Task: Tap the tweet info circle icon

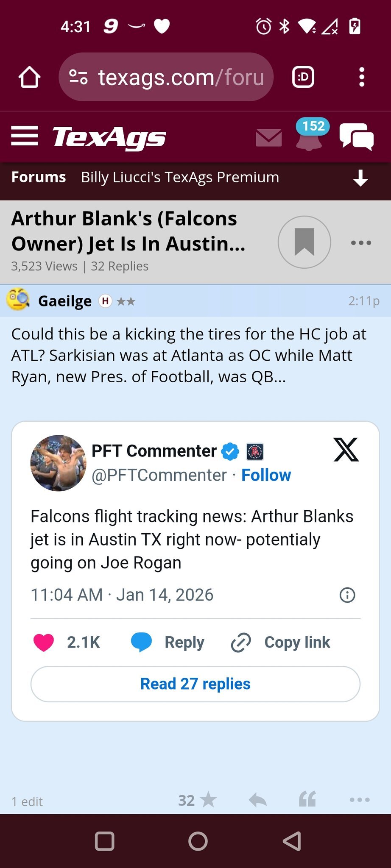Action: 347,595
